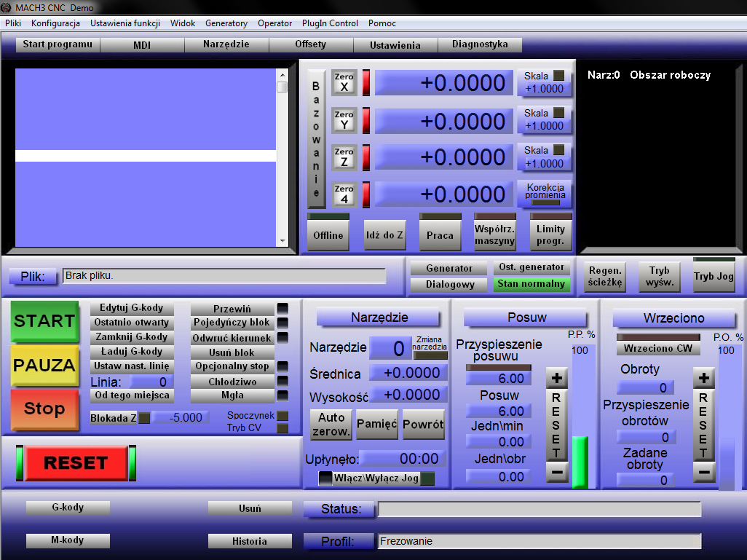Viewport: 747px width, 560px height.
Task: Click Ładuj G-kody button
Action: 132,352
